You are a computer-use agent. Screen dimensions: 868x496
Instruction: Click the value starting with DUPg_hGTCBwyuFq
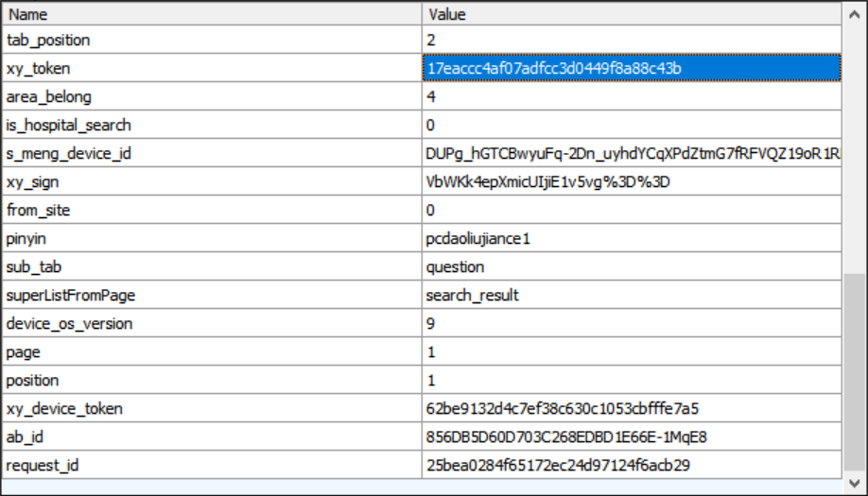(x=632, y=153)
